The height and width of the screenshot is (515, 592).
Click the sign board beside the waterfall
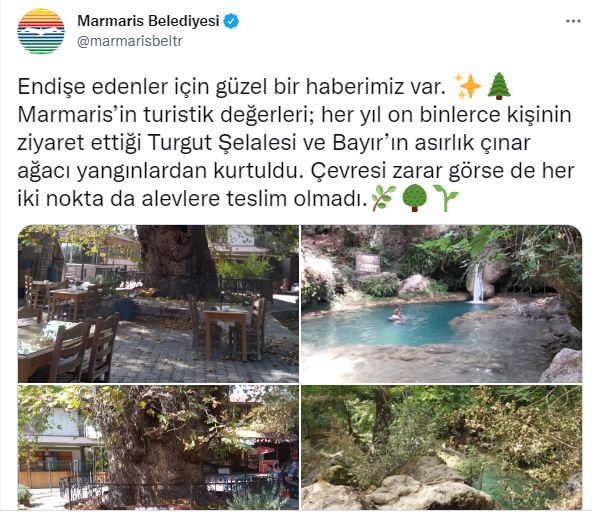tap(367, 263)
